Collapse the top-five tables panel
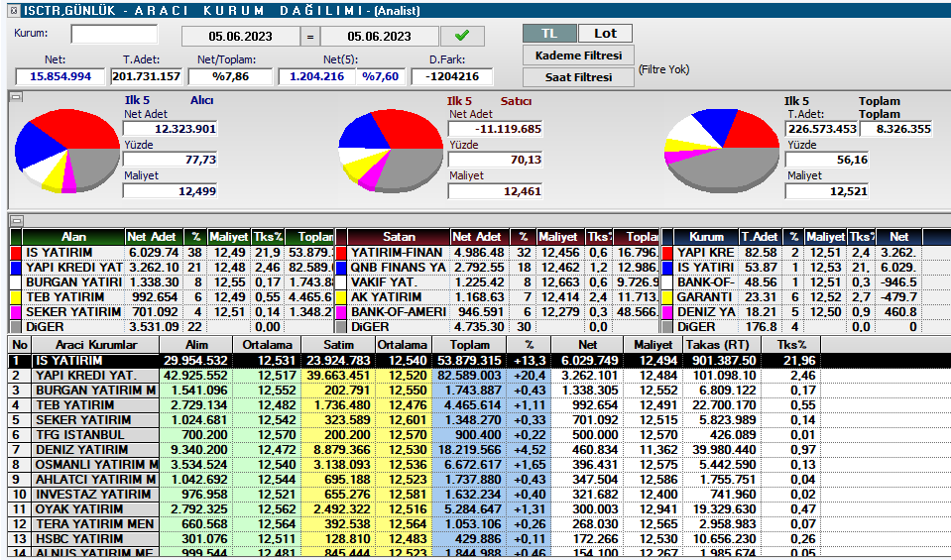Viewport: 951px width, 560px height. tap(17, 221)
